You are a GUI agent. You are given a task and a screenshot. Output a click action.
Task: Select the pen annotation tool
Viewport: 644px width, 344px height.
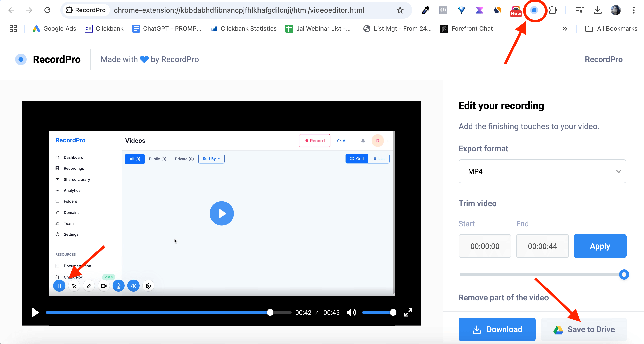[x=89, y=286]
